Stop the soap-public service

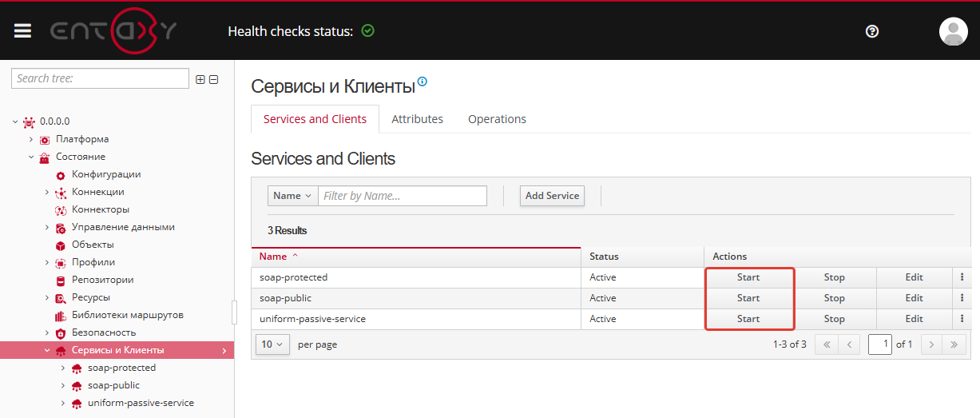click(834, 298)
